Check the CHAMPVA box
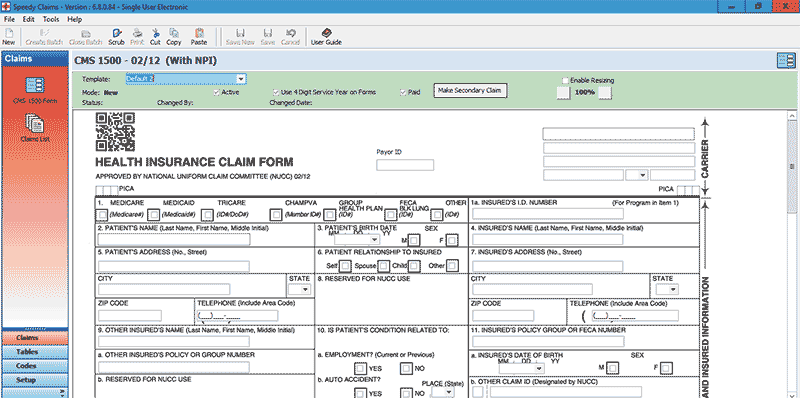The height and width of the screenshot is (398, 800). [x=276, y=215]
